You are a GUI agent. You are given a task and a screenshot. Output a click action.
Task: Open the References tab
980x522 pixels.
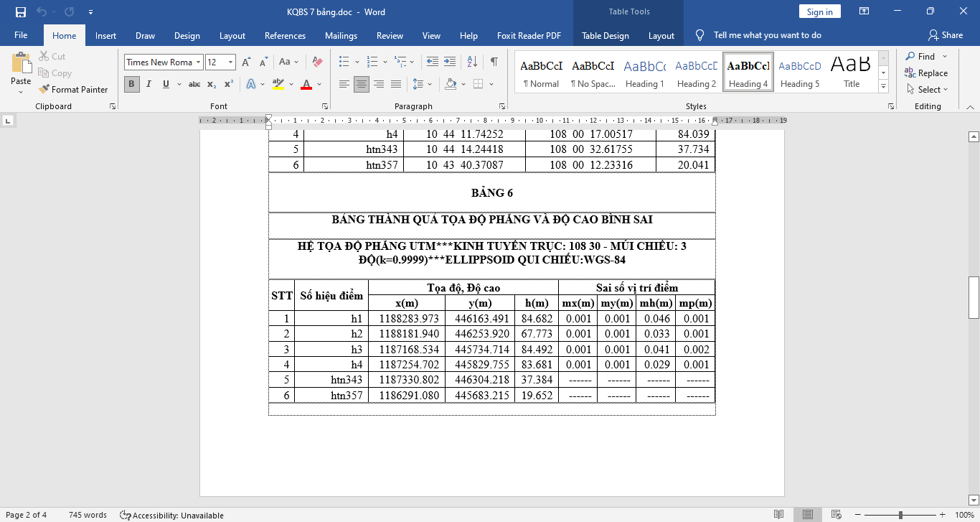[x=285, y=35]
